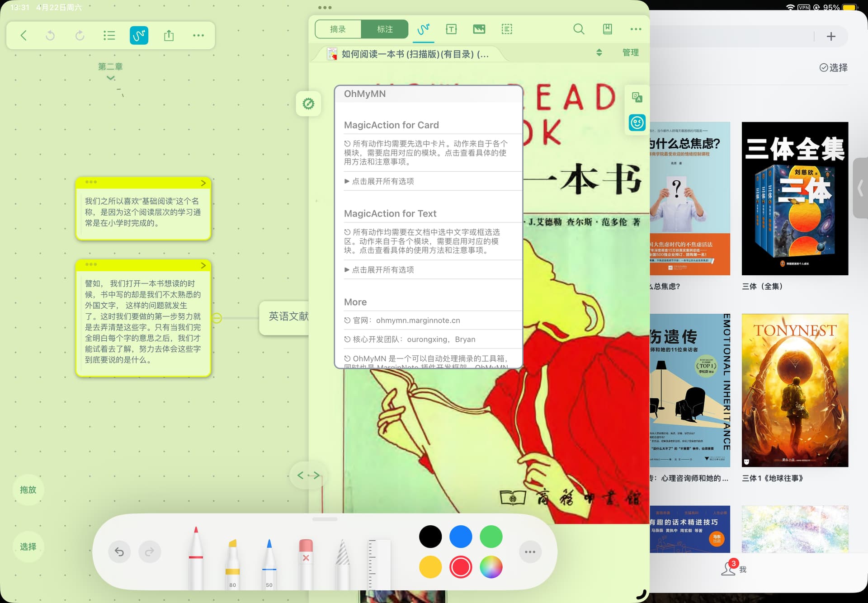This screenshot has height=603, width=868.
Task: Switch to 摘录 mode
Action: point(338,29)
